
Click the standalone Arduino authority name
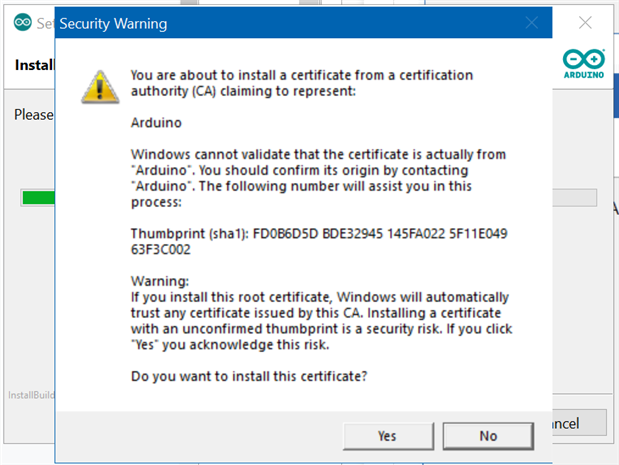coord(156,124)
